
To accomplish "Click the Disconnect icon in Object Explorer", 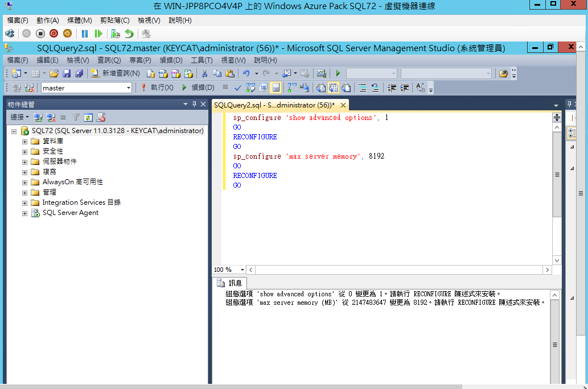I will coord(51,118).
